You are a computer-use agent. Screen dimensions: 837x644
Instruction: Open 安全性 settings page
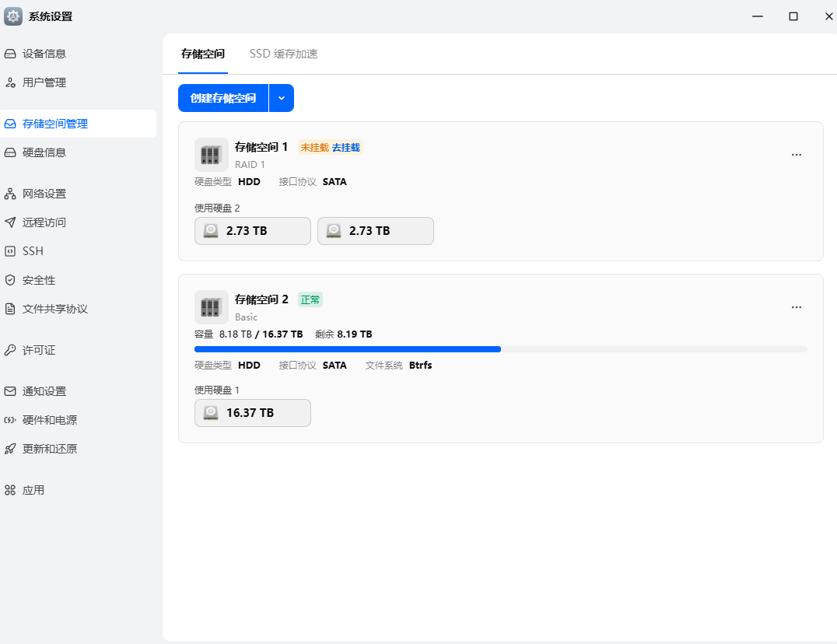pyautogui.click(x=79, y=280)
